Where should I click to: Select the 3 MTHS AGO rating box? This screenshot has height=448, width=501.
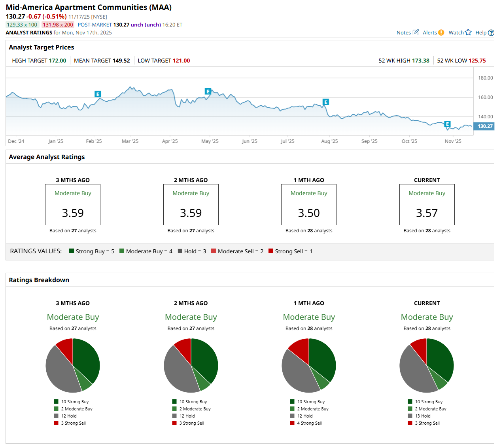point(73,205)
